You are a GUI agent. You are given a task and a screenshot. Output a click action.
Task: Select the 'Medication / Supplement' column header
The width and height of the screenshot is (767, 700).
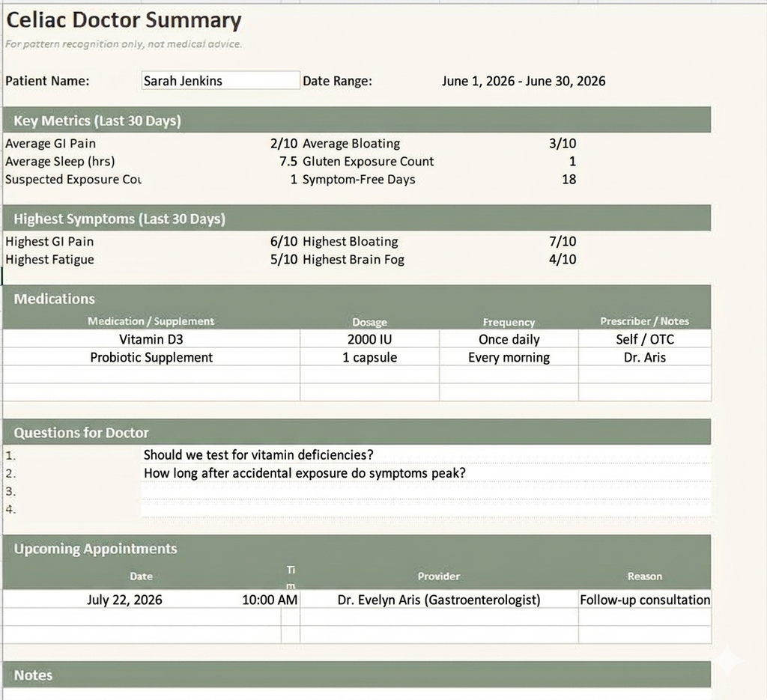click(151, 321)
